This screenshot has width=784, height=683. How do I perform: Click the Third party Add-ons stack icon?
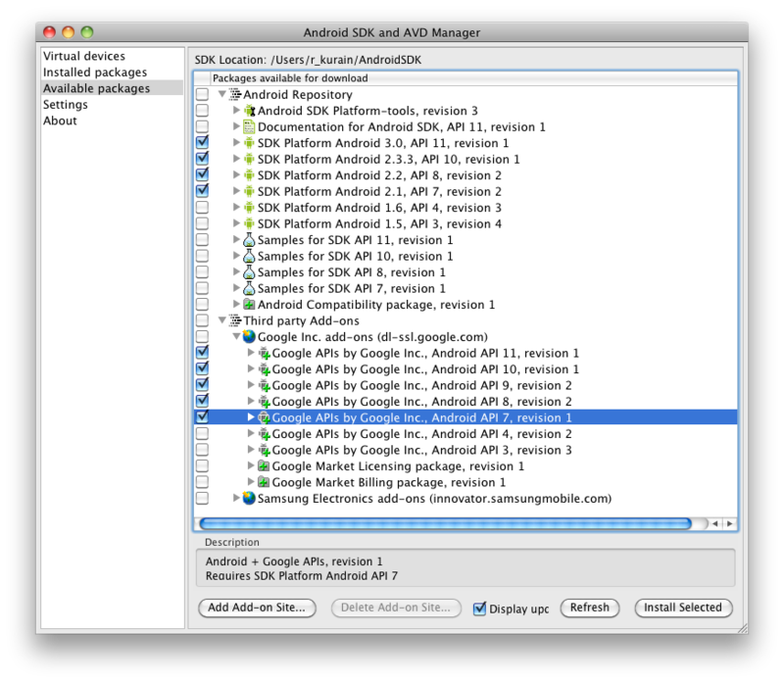pyautogui.click(x=235, y=320)
